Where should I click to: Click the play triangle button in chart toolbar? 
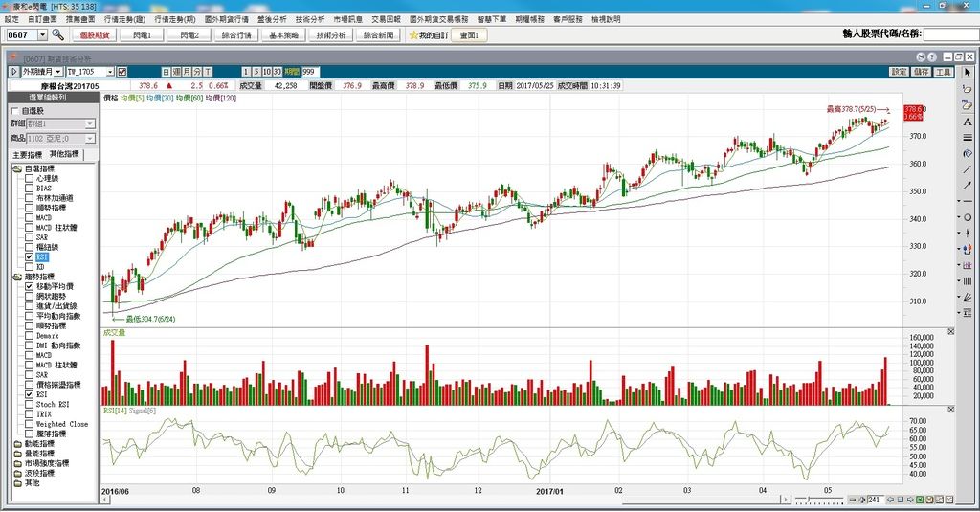click(x=14, y=72)
